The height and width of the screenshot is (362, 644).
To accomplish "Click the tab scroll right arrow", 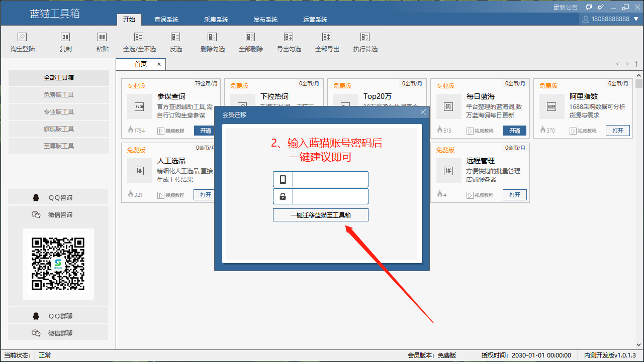I will (x=627, y=64).
